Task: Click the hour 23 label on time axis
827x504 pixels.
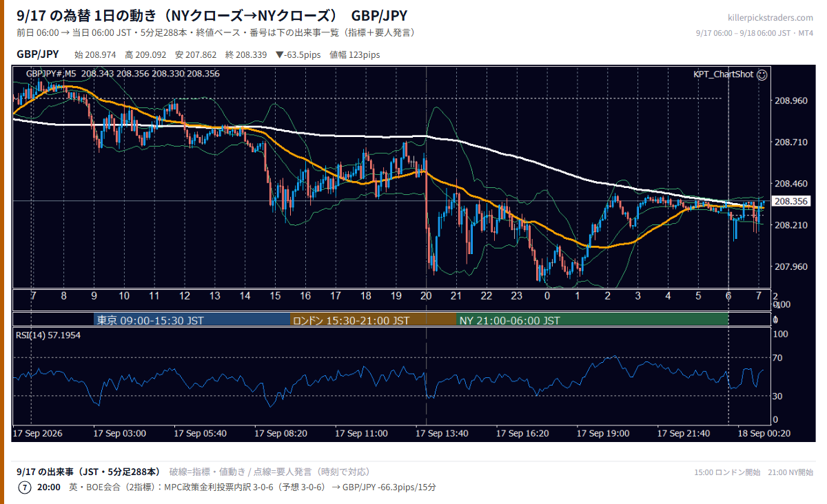Action: click(516, 296)
